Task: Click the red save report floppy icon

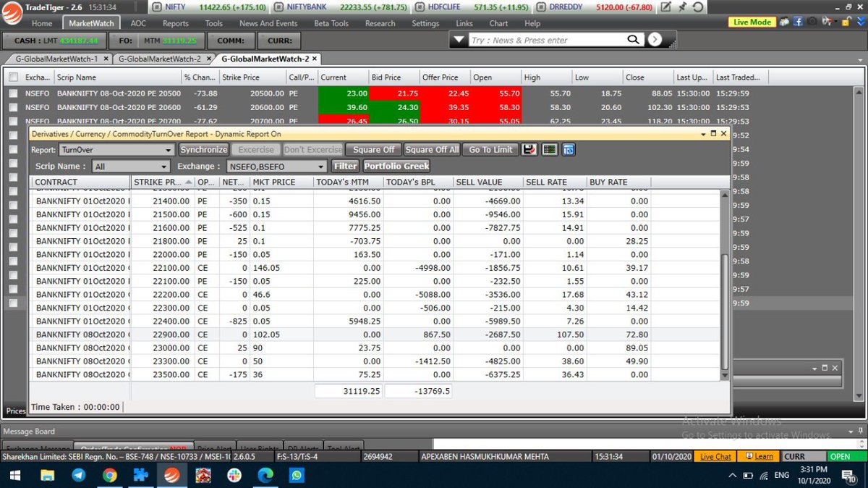Action: pyautogui.click(x=529, y=150)
